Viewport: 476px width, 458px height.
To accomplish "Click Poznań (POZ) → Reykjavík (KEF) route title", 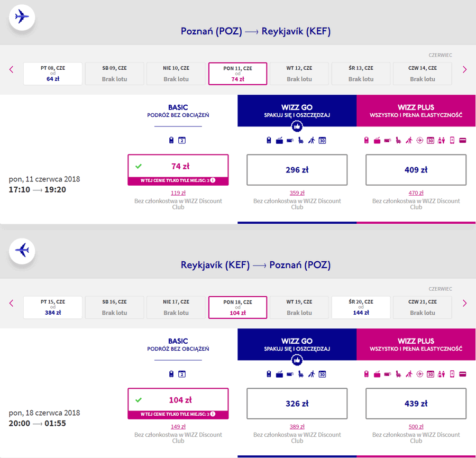I will point(255,31).
